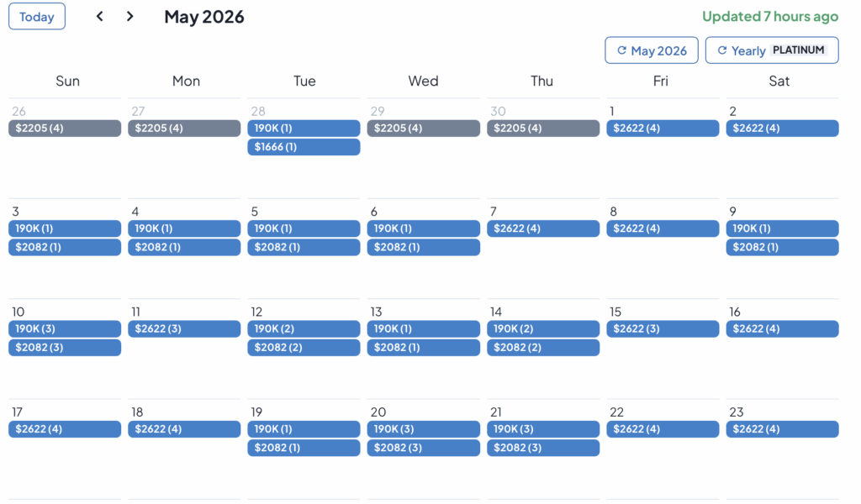The height and width of the screenshot is (504, 861).
Task: Click the May 2026 calendar title
Action: 203,16
